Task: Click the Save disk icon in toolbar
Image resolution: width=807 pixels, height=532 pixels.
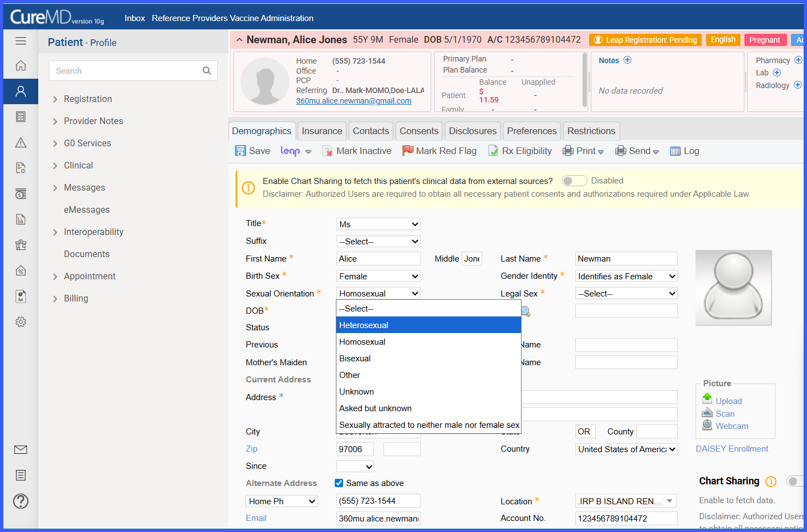Action: 241,151
